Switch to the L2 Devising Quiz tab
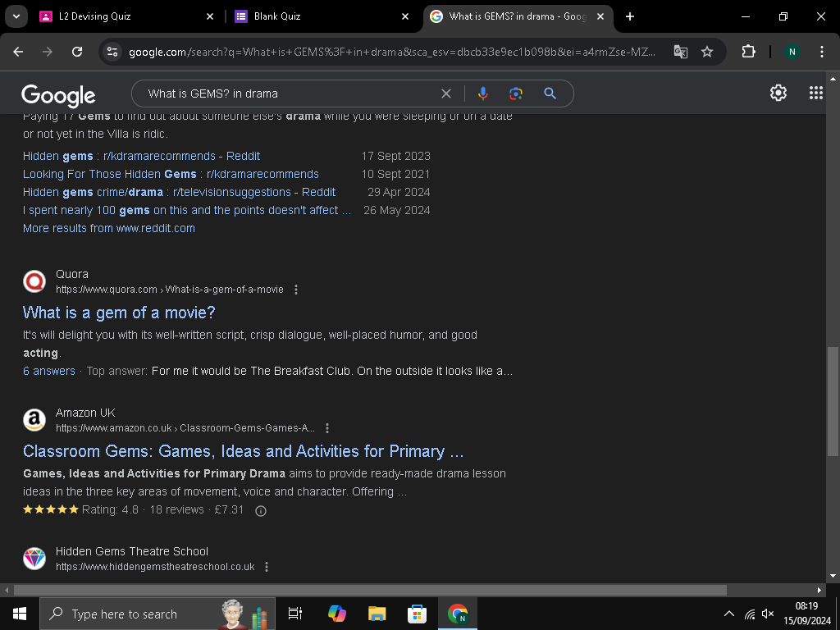The image size is (840, 630). click(126, 16)
